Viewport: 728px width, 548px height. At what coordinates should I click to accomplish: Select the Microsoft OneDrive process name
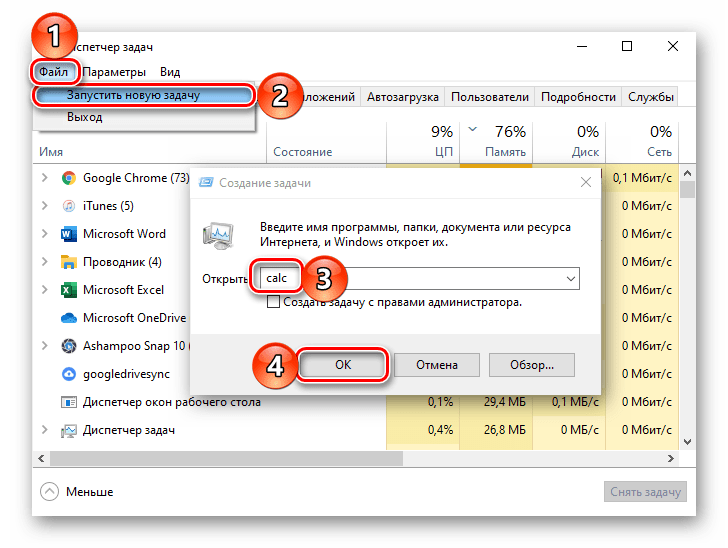134,318
